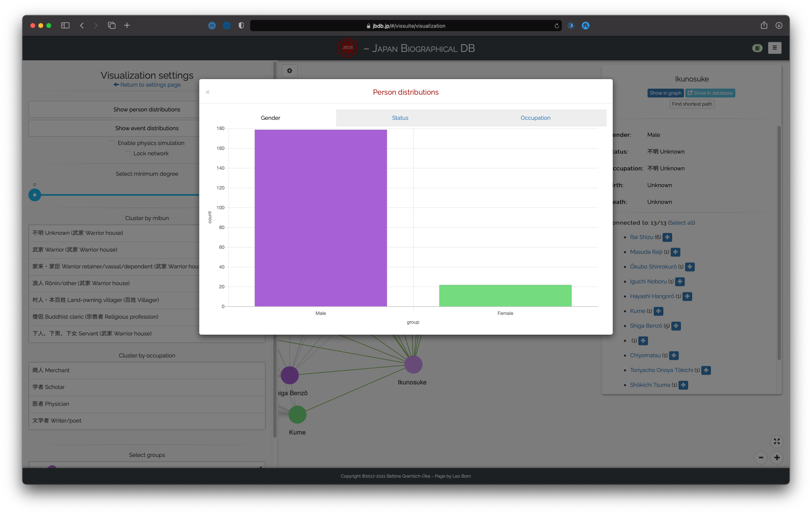
Task: Reload the page
Action: [x=557, y=26]
